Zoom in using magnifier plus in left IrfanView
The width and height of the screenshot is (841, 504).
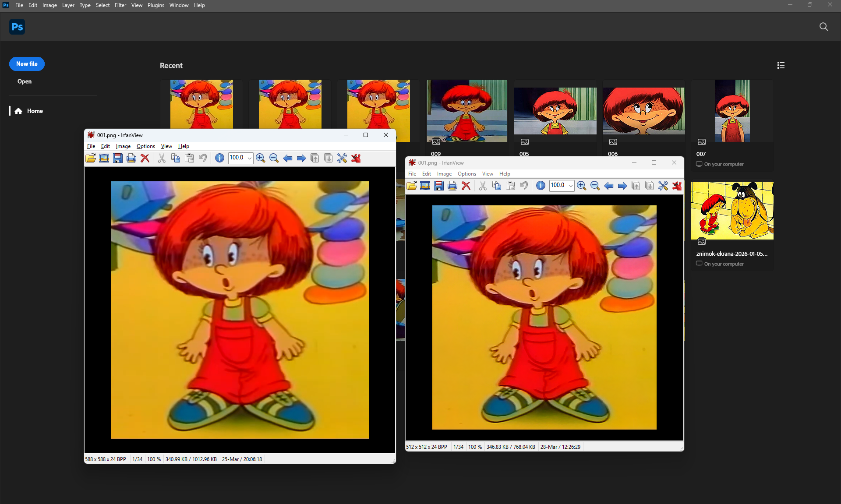261,158
